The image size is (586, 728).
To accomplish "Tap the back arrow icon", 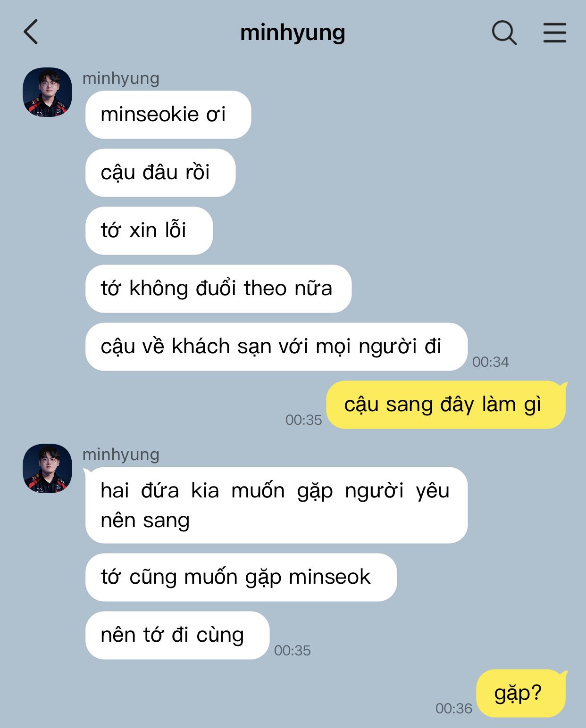I will (x=31, y=32).
